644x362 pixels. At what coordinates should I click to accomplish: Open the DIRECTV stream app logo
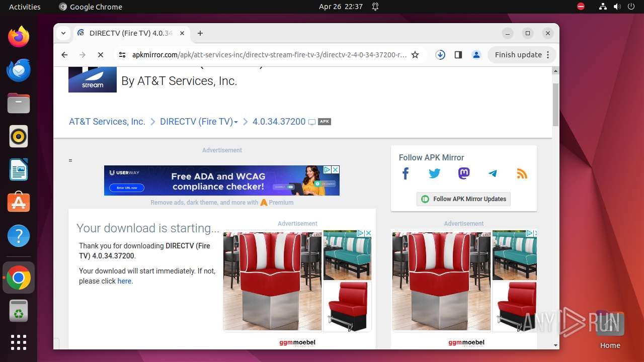click(93, 79)
